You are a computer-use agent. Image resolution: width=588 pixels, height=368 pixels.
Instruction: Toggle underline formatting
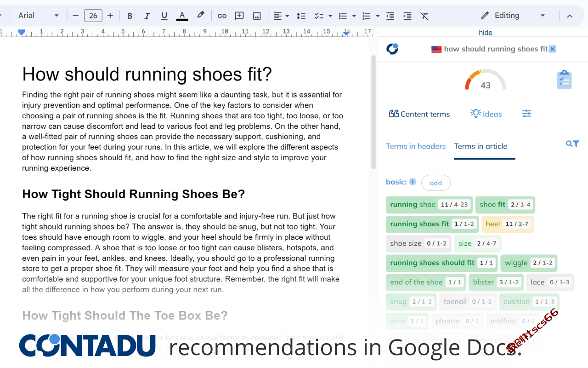pos(164,16)
